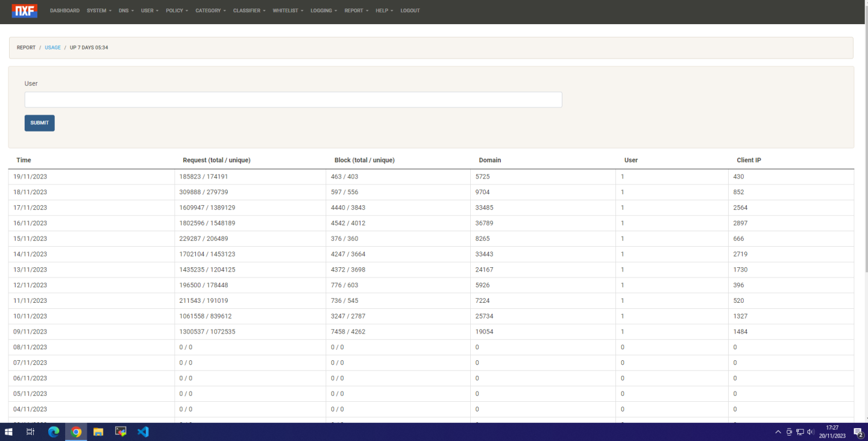Select request value 1300537 / 1072535

click(x=207, y=332)
